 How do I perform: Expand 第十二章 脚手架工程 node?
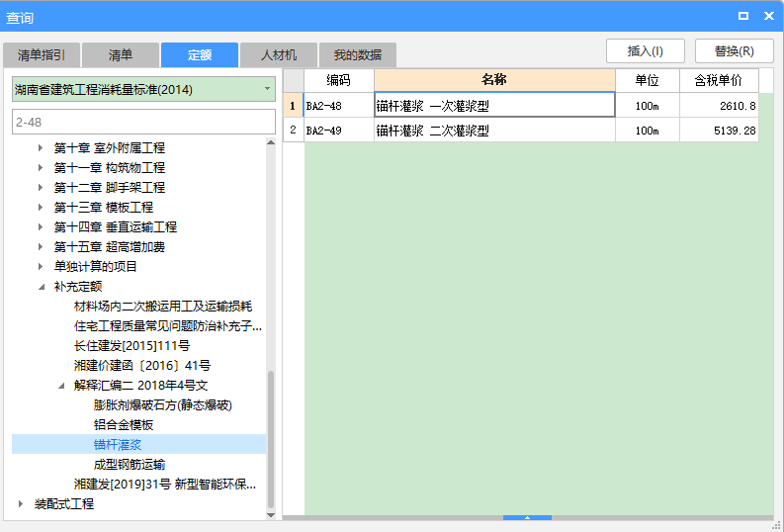(x=41, y=188)
